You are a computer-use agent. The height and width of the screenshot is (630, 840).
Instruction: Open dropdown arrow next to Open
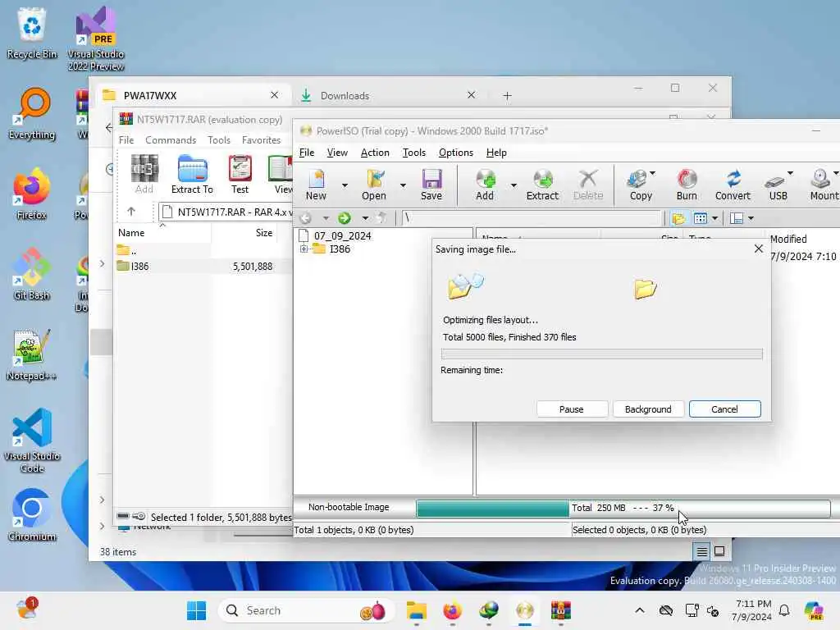(403, 185)
